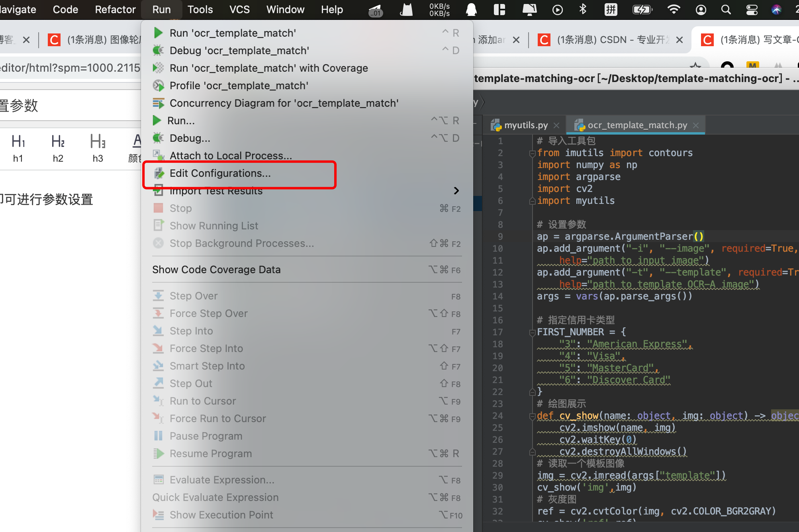Screen dimensions: 799x532
Task: Switch to the myutils.py editor tab
Action: 525,125
